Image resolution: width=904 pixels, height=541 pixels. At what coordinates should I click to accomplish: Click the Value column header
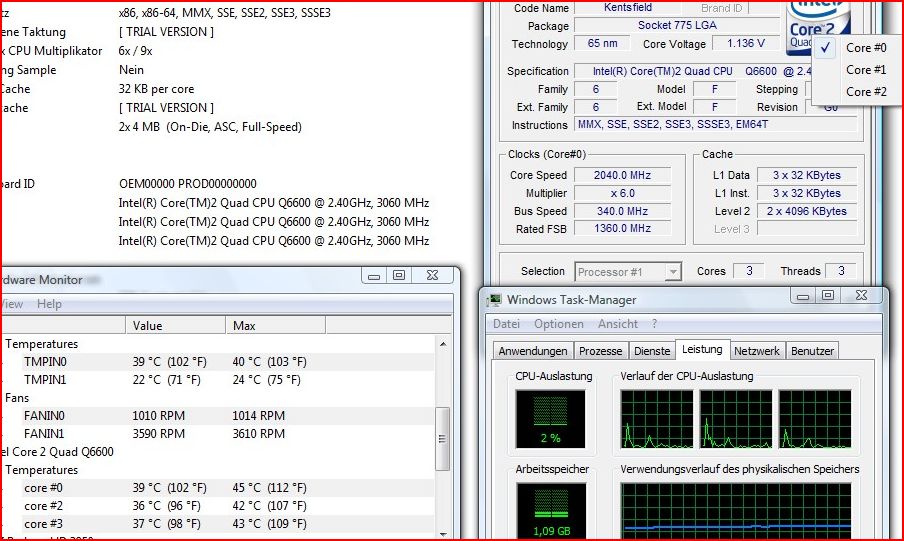point(175,325)
